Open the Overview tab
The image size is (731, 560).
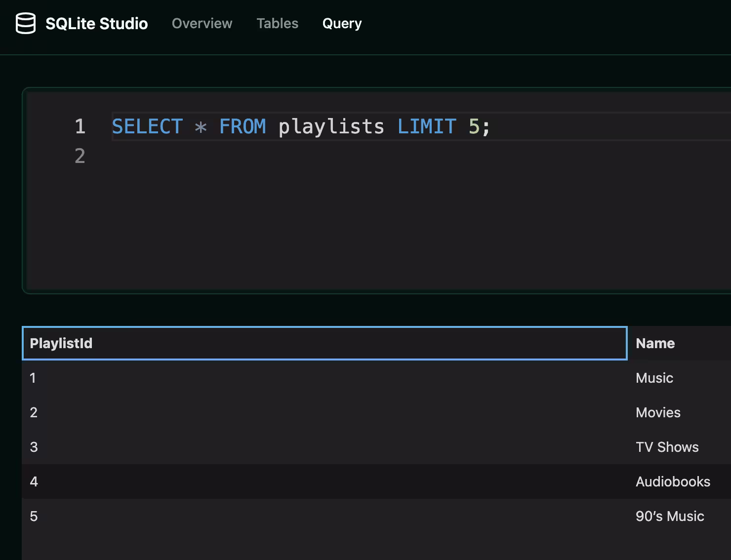pos(202,23)
